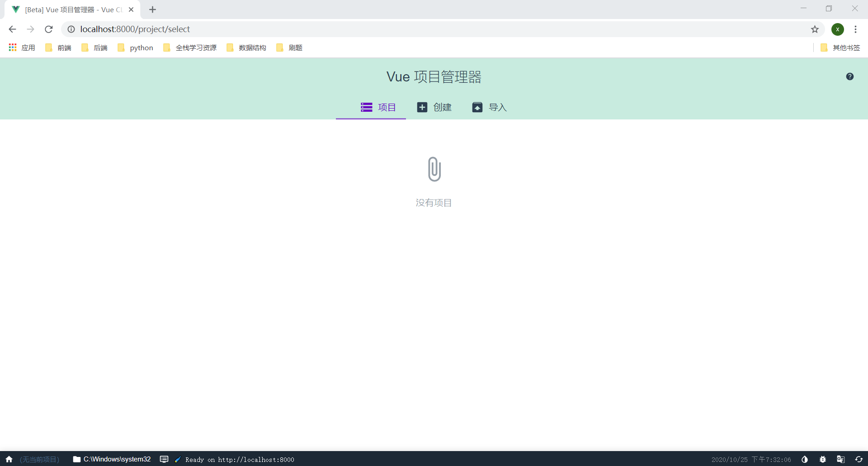Bookmark this page with star icon
Image resolution: width=868 pixels, height=466 pixels.
[815, 29]
